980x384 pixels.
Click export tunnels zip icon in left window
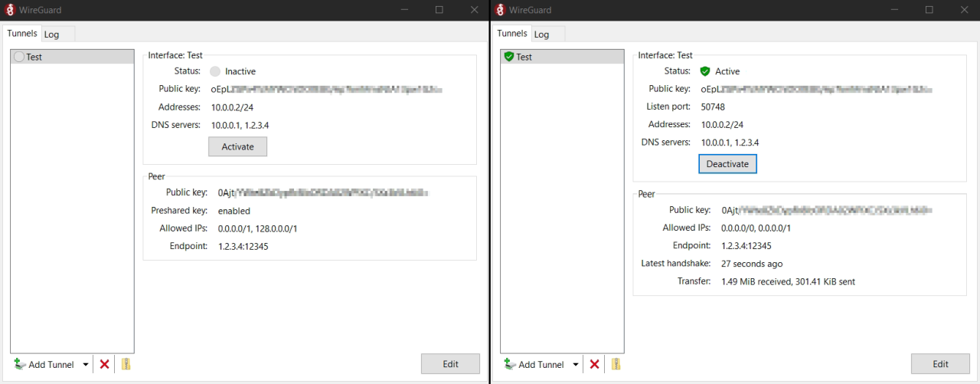(126, 364)
